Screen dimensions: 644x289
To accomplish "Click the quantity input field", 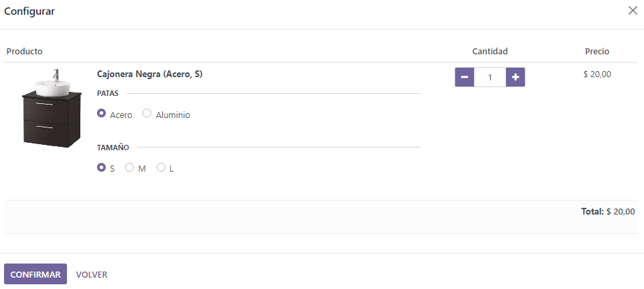I will [x=490, y=77].
